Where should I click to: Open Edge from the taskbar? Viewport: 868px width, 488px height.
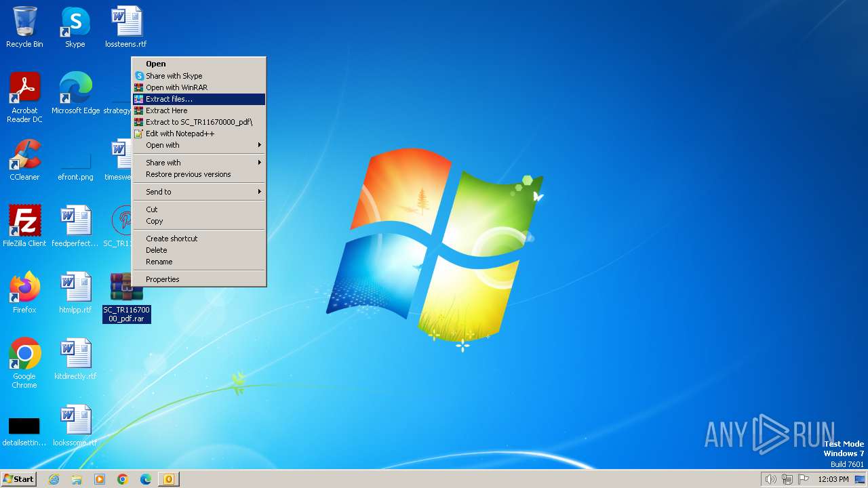(146, 479)
